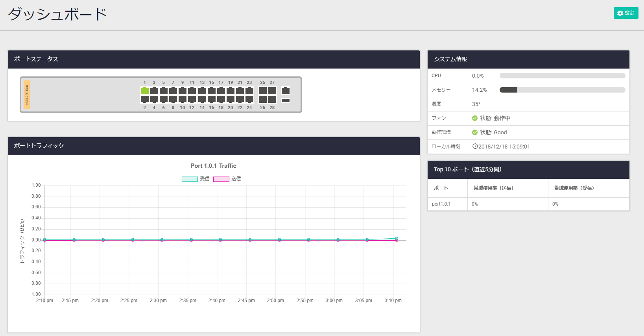Open the 設定 settings button
Image resolution: width=644 pixels, height=336 pixels.
pyautogui.click(x=626, y=13)
